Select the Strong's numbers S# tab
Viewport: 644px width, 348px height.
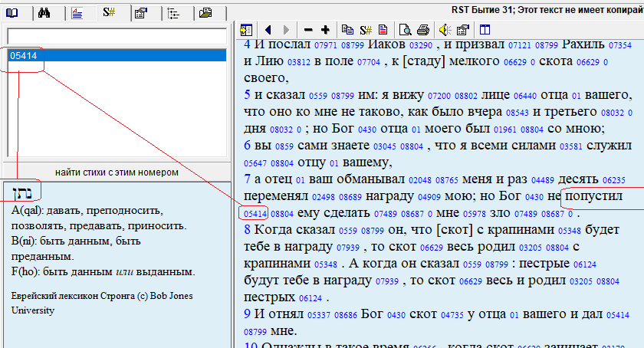pyautogui.click(x=108, y=12)
